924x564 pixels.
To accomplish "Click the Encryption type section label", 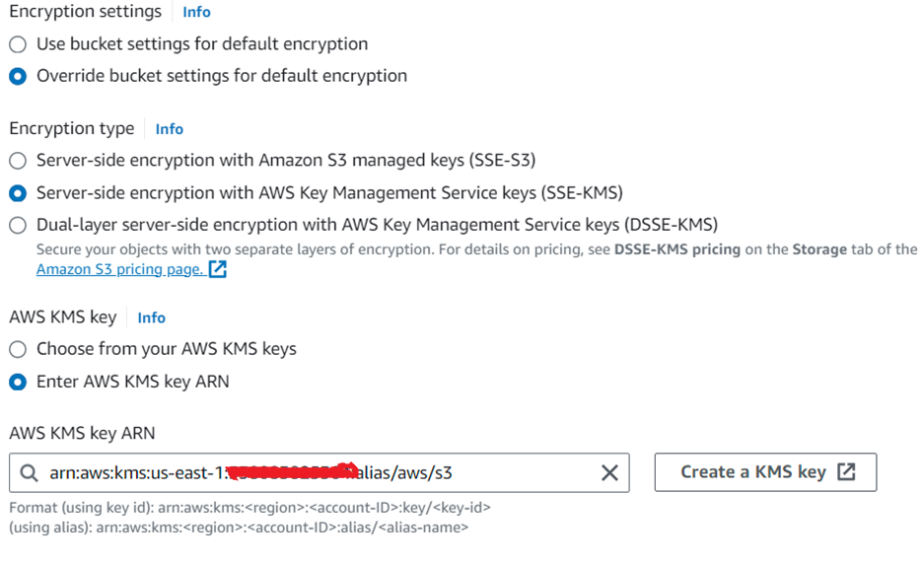I will [x=71, y=128].
